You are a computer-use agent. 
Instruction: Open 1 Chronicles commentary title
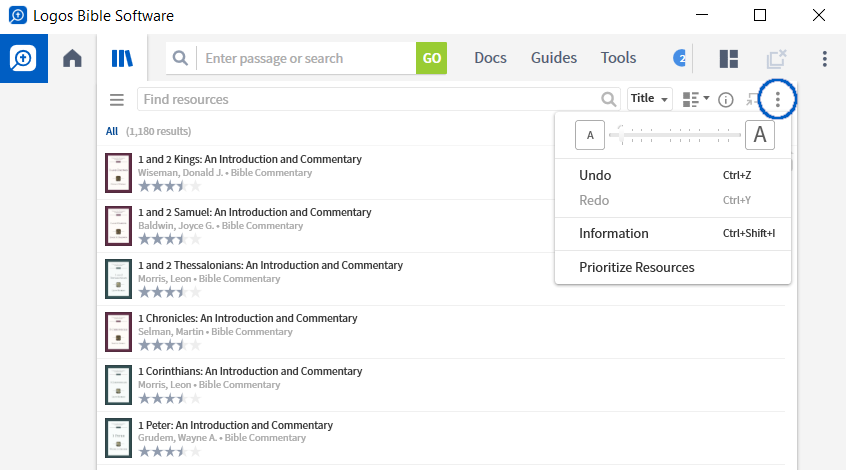click(x=248, y=318)
